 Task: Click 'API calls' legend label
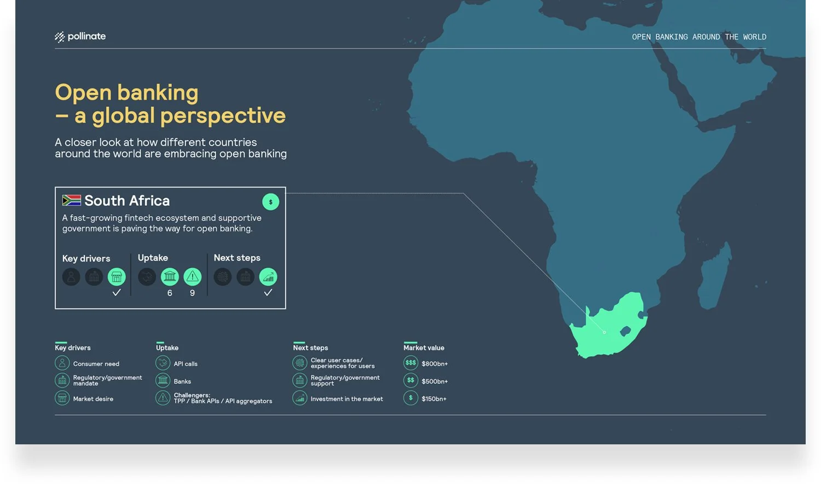[x=186, y=364]
